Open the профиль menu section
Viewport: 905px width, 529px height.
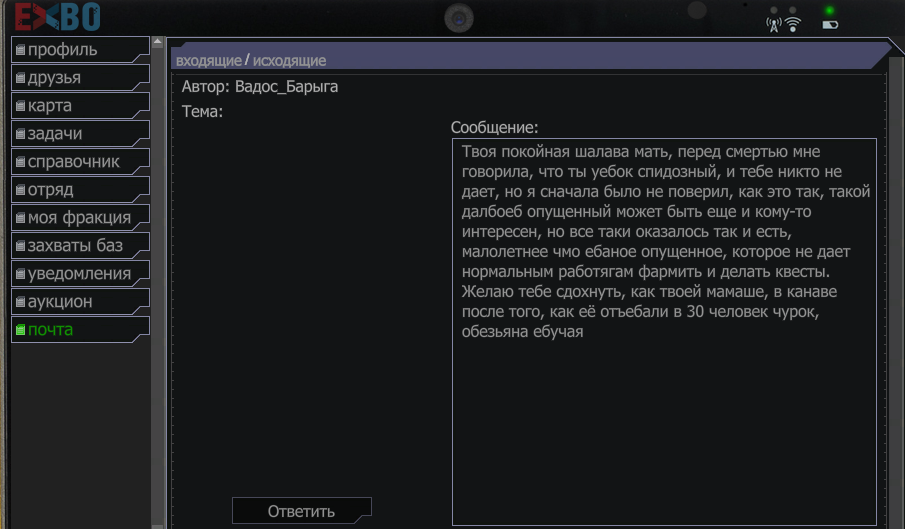click(x=80, y=50)
